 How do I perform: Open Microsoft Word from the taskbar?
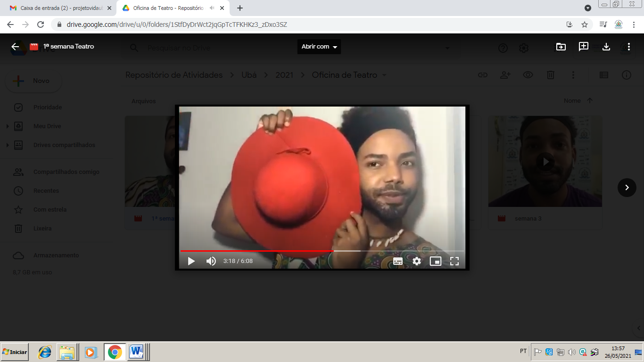point(137,352)
